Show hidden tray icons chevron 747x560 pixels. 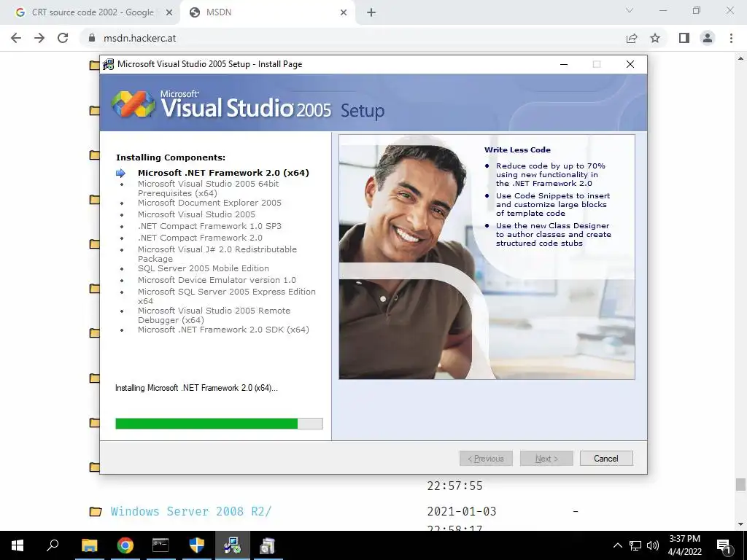tap(617, 545)
